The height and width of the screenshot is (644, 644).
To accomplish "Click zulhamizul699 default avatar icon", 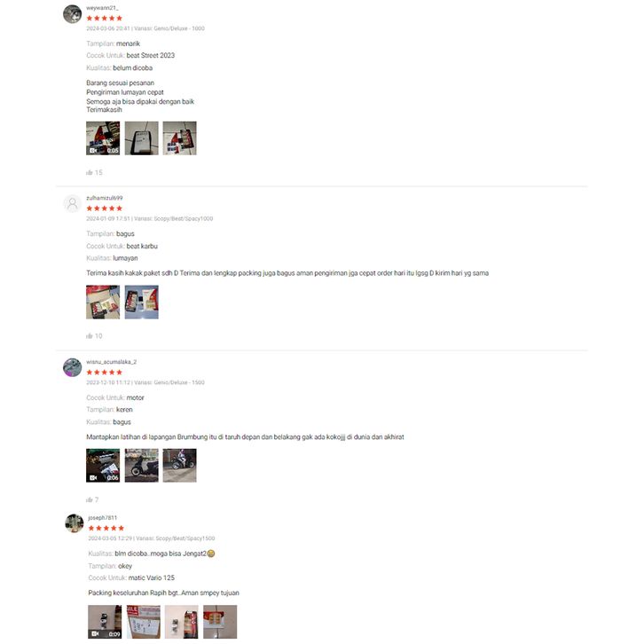I will pyautogui.click(x=72, y=204).
